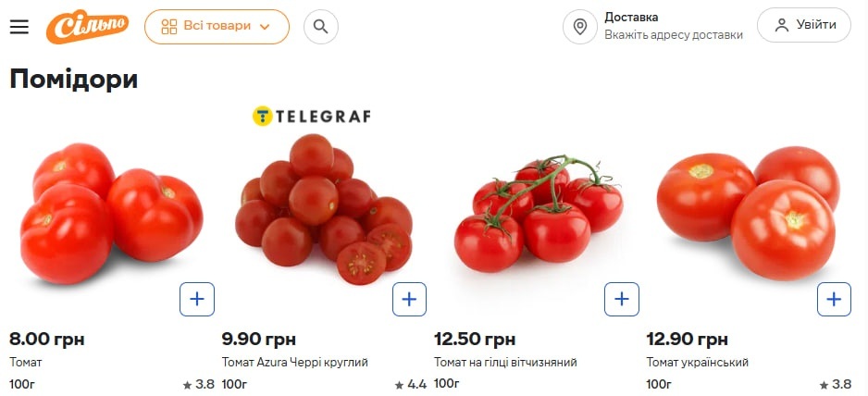Image resolution: width=868 pixels, height=396 pixels.
Task: Click the Увійти login button
Action: tap(803, 25)
